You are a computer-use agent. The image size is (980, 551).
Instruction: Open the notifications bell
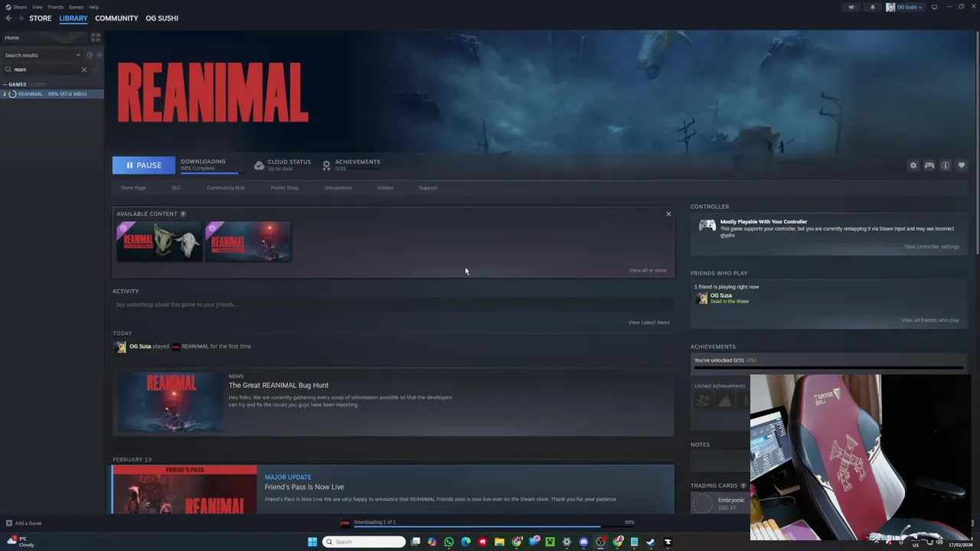click(x=872, y=7)
